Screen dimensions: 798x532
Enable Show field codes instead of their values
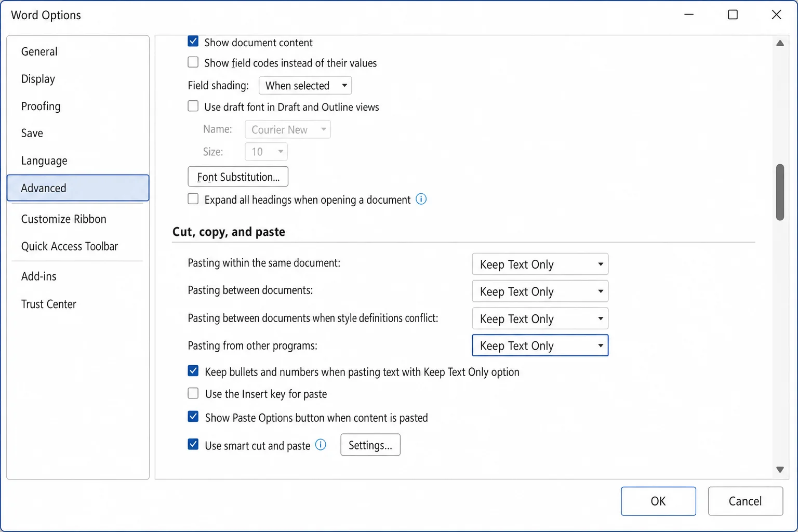[x=193, y=62]
